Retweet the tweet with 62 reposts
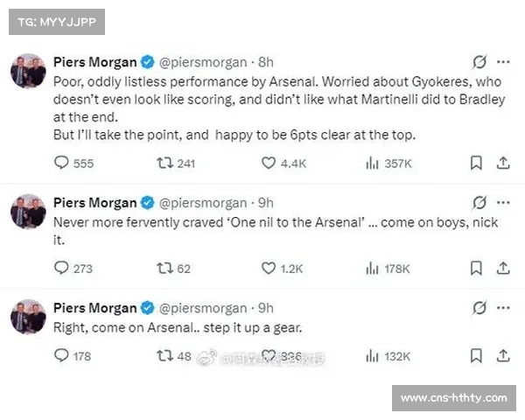This screenshot has height=420, width=525. click(163, 268)
